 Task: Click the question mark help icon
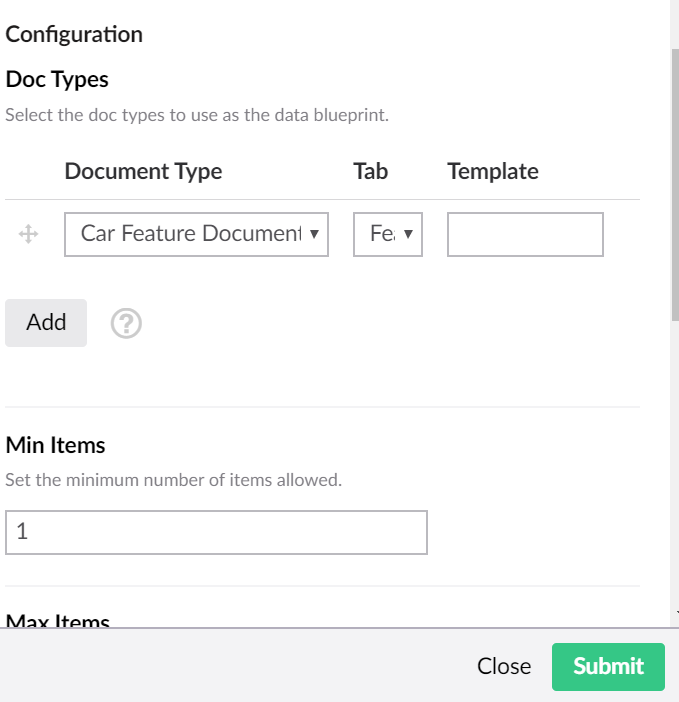click(126, 323)
